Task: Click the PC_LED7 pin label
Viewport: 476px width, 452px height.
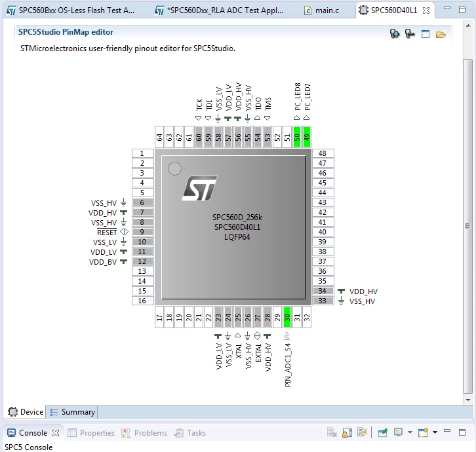Action: 307,97
